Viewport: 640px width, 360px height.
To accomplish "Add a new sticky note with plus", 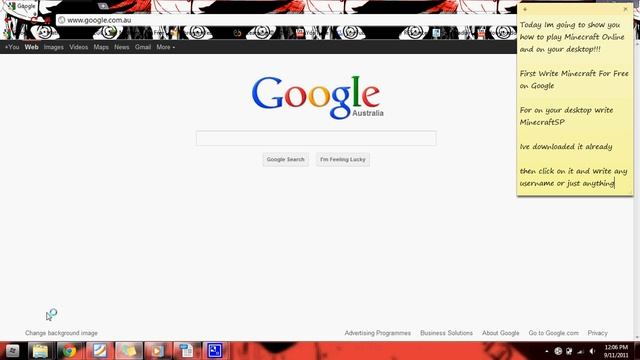I will pos(524,9).
